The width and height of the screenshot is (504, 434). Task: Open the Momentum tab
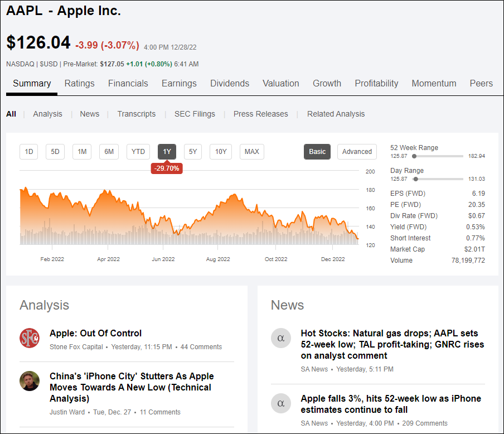(434, 83)
